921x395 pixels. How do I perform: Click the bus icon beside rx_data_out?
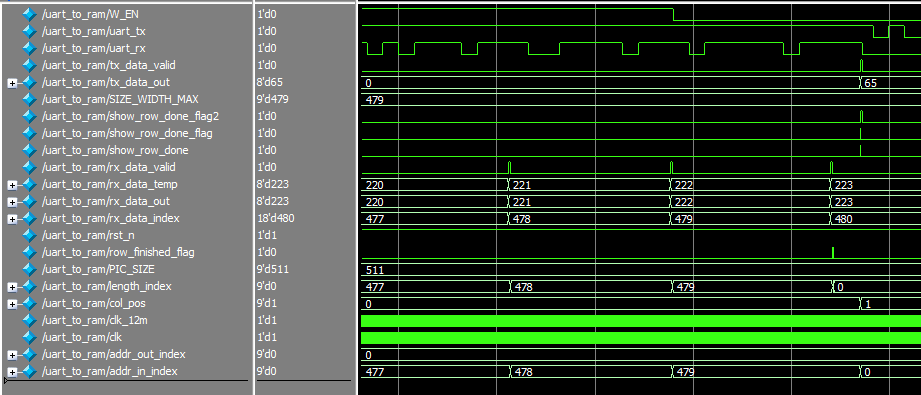point(29,201)
